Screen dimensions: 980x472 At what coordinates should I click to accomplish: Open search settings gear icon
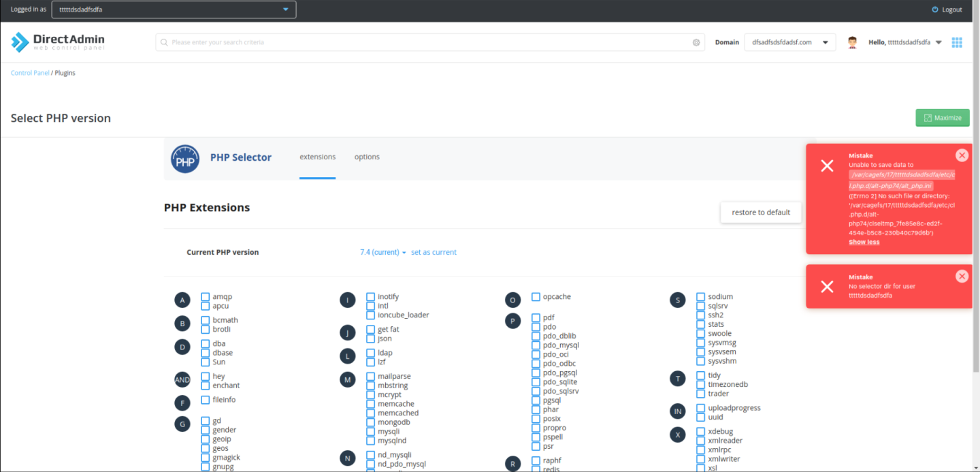click(x=696, y=42)
